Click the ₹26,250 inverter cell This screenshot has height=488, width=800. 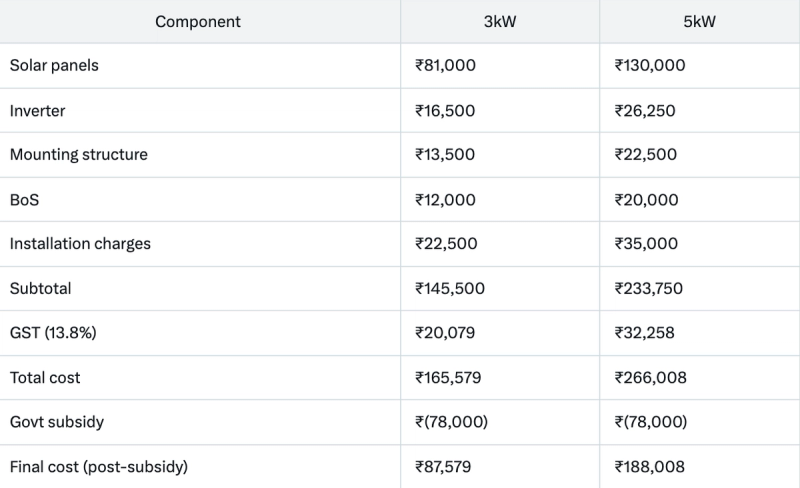(x=645, y=111)
